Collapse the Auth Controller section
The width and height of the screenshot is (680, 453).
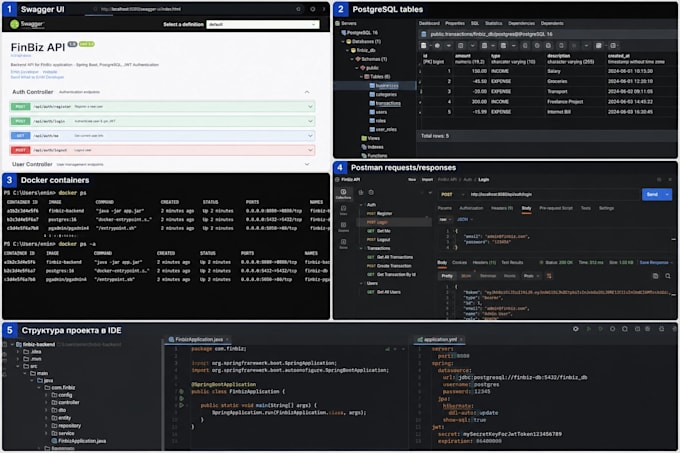pos(307,92)
